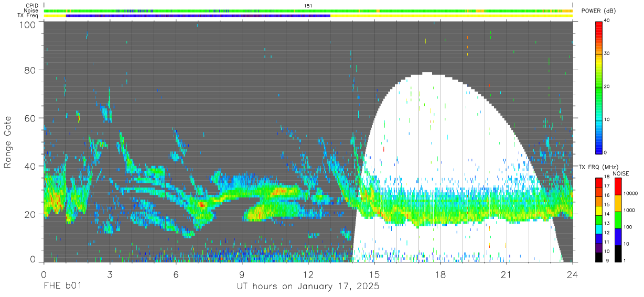
Task: Click the multicolored Noise strip above the plot
Action: (308, 10)
